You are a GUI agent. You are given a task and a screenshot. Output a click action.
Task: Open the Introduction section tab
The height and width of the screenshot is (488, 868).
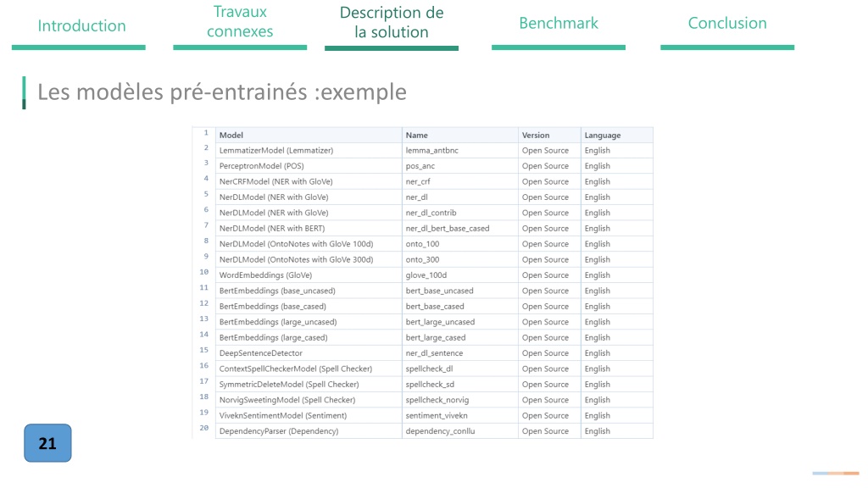81,25
